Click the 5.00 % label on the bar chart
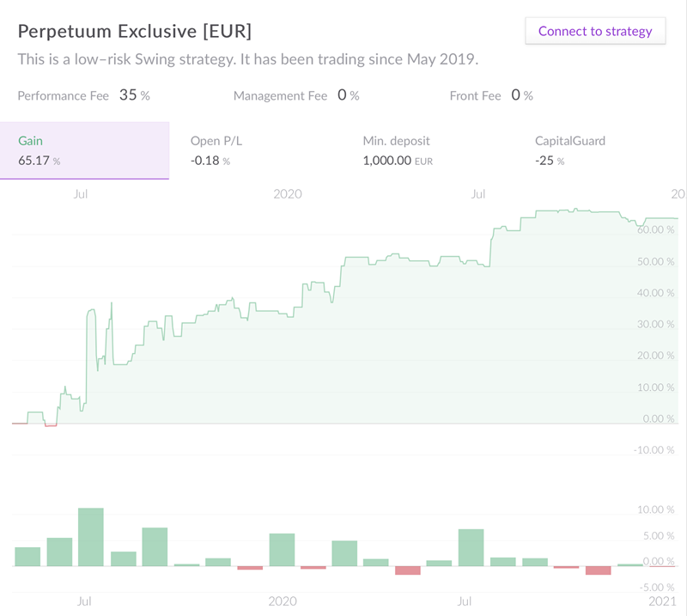Viewport: 687px width, 616px height. pyautogui.click(x=659, y=536)
